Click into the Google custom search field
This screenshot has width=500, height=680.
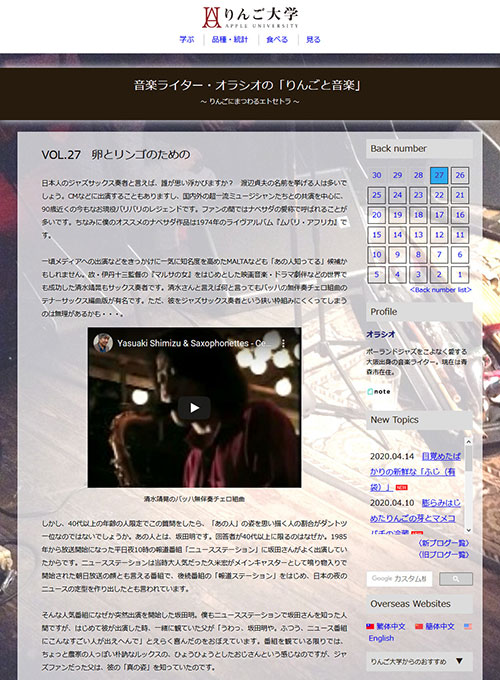tap(399, 579)
